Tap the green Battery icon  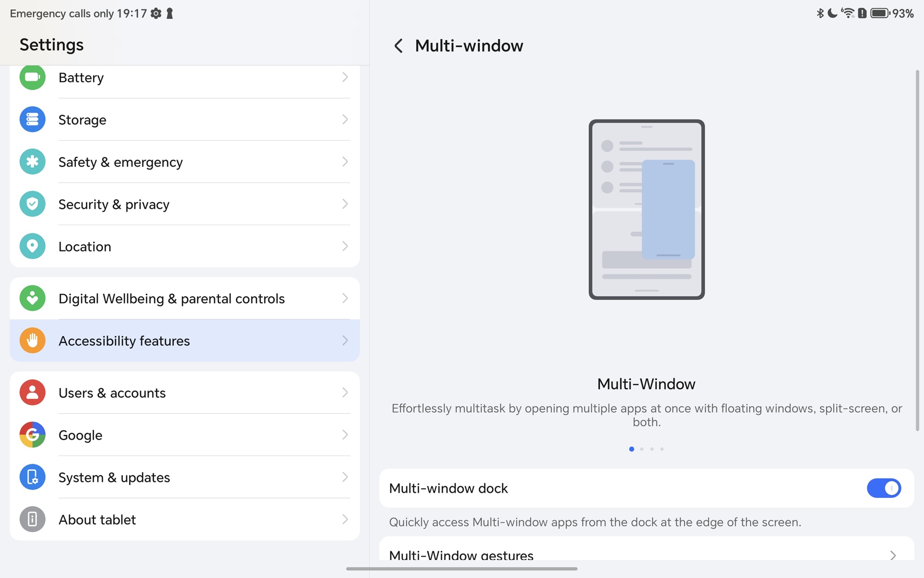coord(32,77)
